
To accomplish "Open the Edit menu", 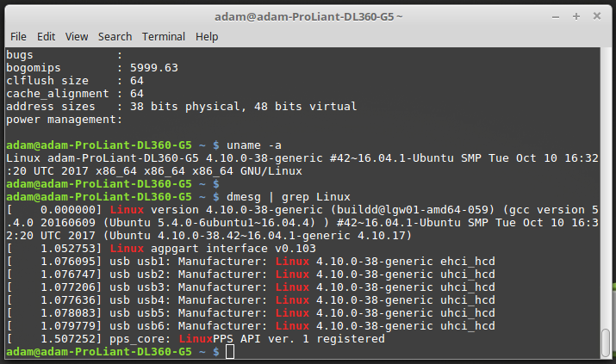I will point(46,37).
